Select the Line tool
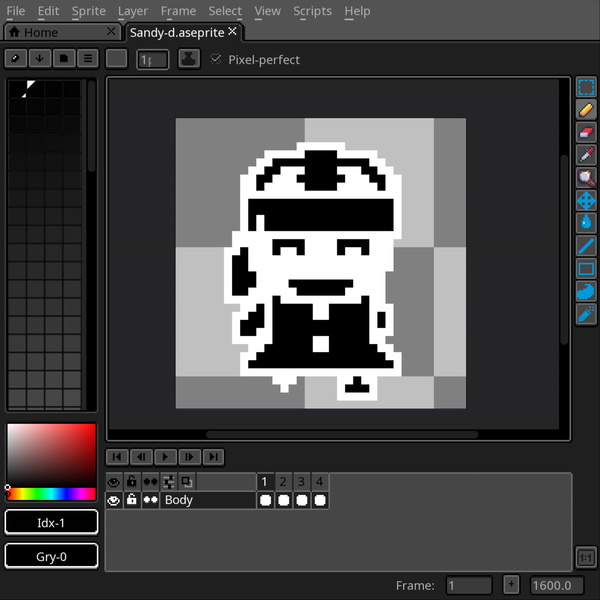This screenshot has height=600, width=600. coord(587,246)
